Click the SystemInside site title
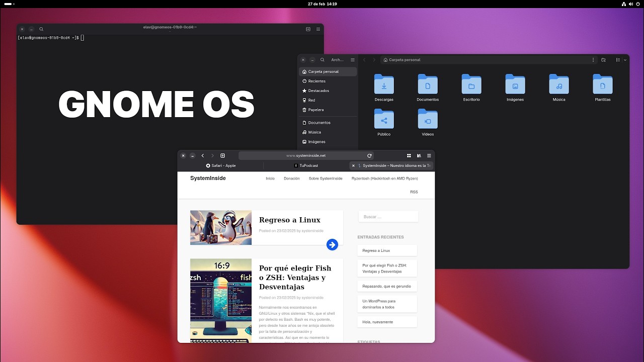Image resolution: width=644 pixels, height=362 pixels. [x=208, y=178]
